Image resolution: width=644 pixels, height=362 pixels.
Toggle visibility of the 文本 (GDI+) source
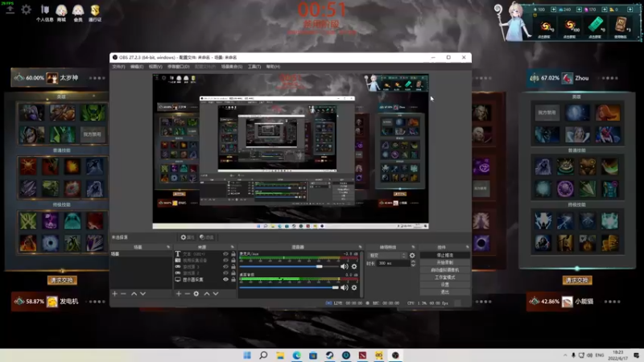pyautogui.click(x=225, y=254)
